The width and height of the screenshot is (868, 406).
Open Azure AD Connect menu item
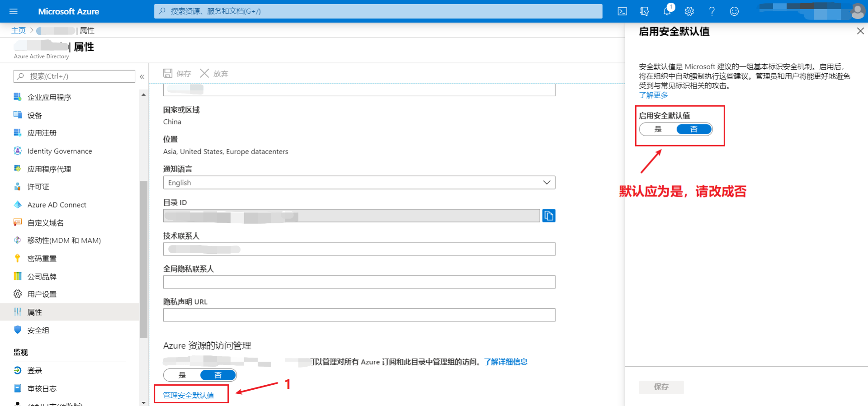tap(57, 205)
